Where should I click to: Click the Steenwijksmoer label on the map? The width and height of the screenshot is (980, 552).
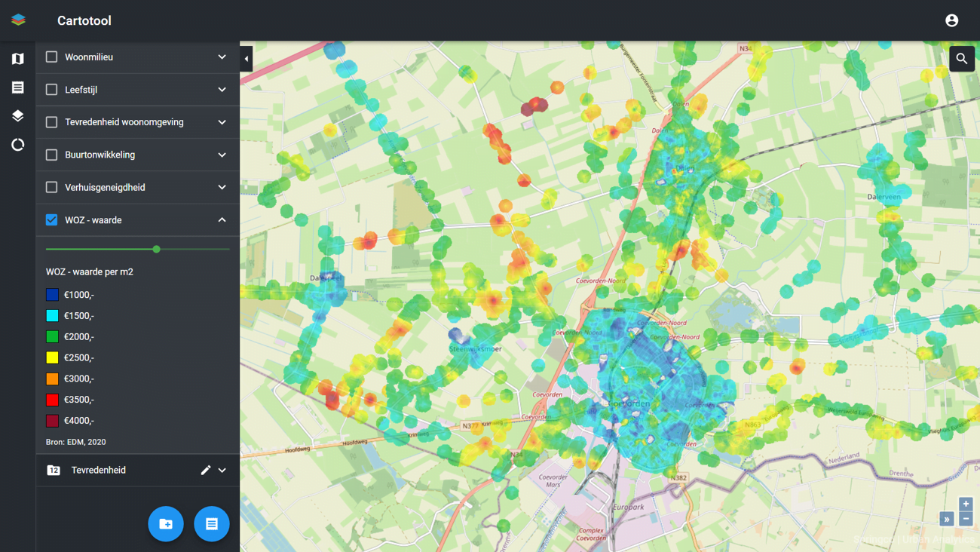(476, 348)
